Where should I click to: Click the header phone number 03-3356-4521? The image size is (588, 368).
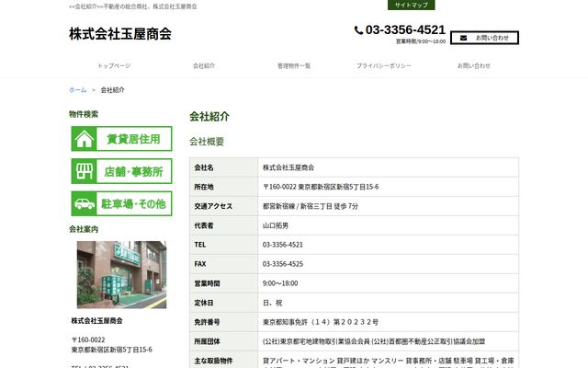pos(405,29)
